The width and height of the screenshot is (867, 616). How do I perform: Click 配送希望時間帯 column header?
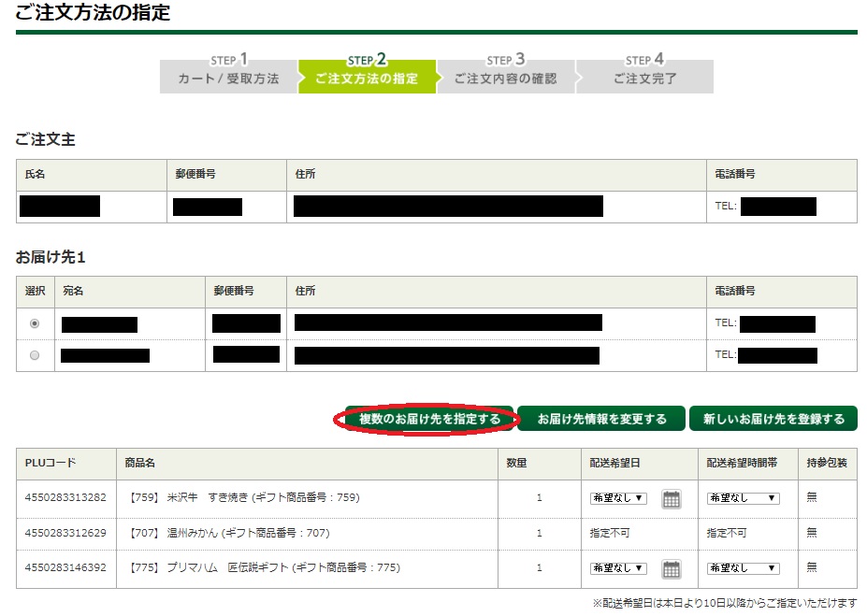coord(742,463)
